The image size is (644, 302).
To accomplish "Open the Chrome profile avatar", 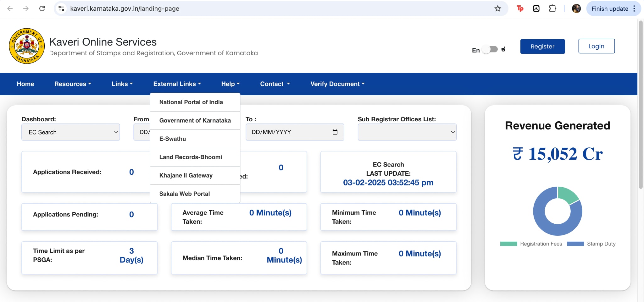I will [576, 8].
